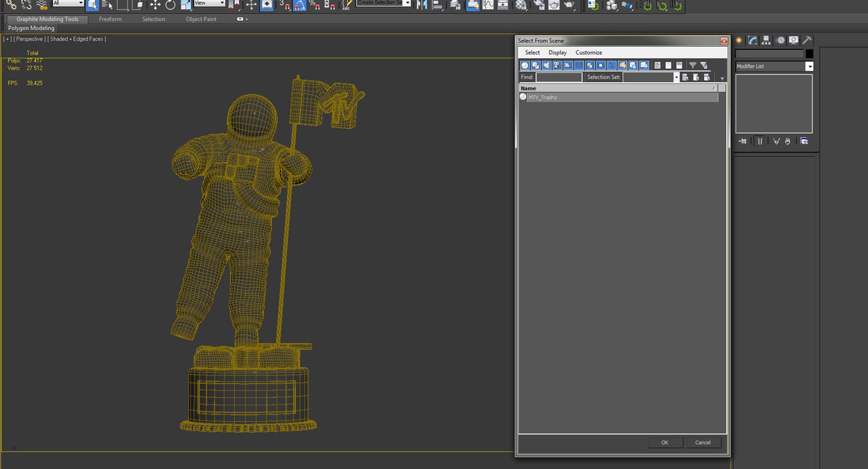The image size is (868, 469).
Task: Click the Select and Manipulate icon
Action: (251, 5)
